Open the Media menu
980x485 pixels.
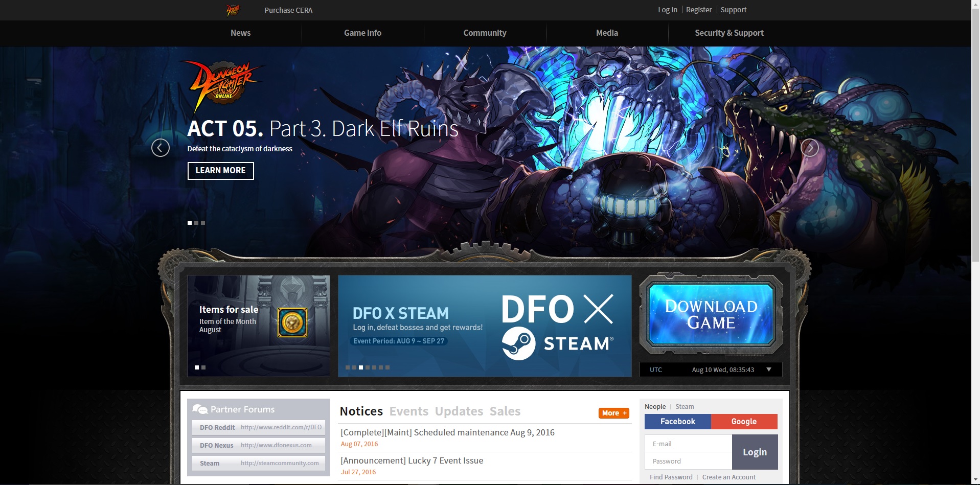[607, 33]
